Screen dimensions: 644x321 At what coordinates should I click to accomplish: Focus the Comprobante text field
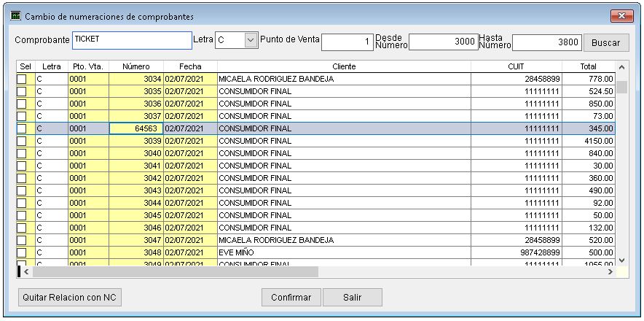tap(131, 40)
